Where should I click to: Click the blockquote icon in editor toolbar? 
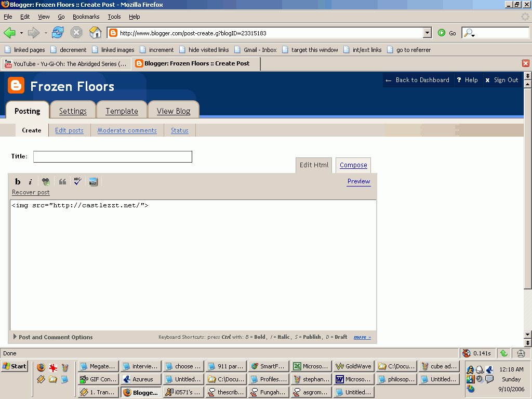tap(62, 181)
